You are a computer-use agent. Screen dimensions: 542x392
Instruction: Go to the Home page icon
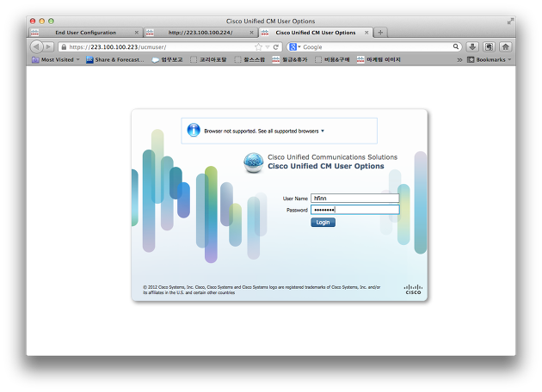505,46
